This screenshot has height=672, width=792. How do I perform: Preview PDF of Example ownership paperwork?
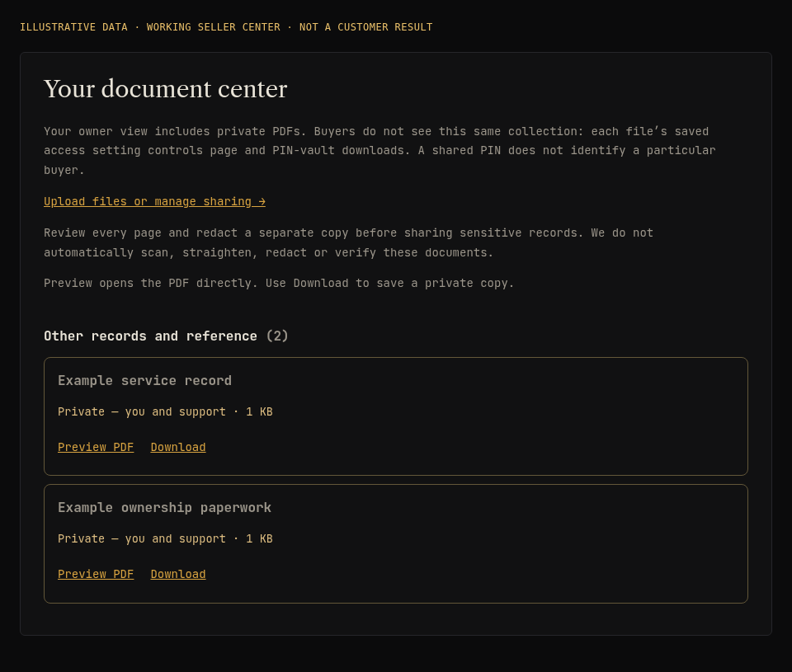96,574
